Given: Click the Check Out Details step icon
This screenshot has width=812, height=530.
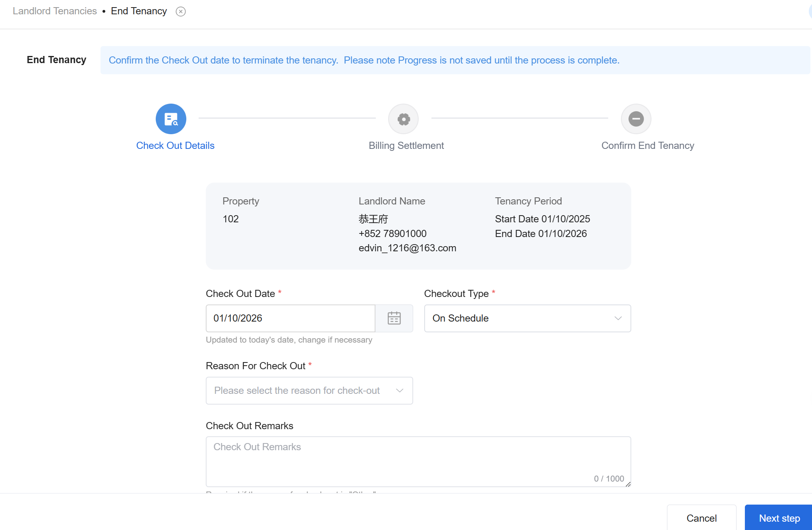Looking at the screenshot, I should click(171, 119).
